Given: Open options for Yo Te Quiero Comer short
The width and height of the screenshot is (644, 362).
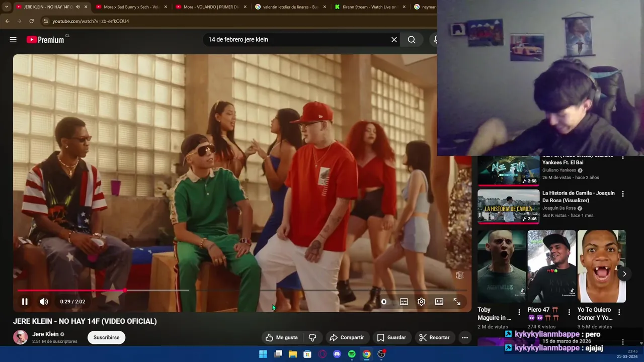Looking at the screenshot, I should pos(619,312).
